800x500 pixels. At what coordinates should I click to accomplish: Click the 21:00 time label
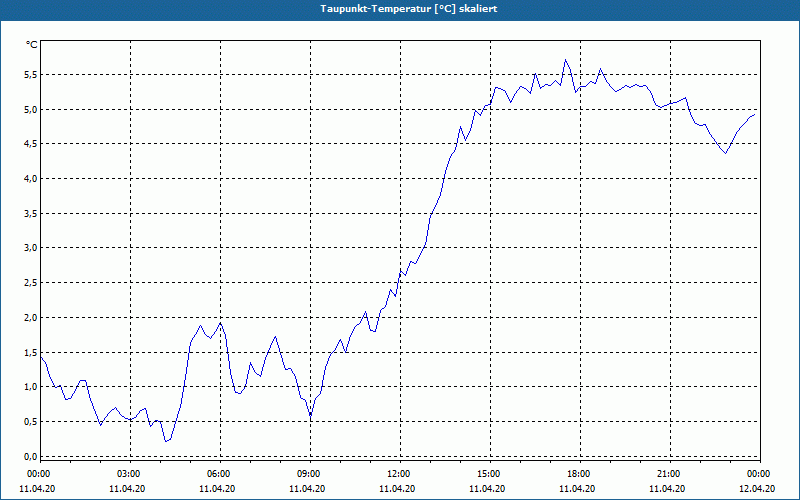pos(670,474)
